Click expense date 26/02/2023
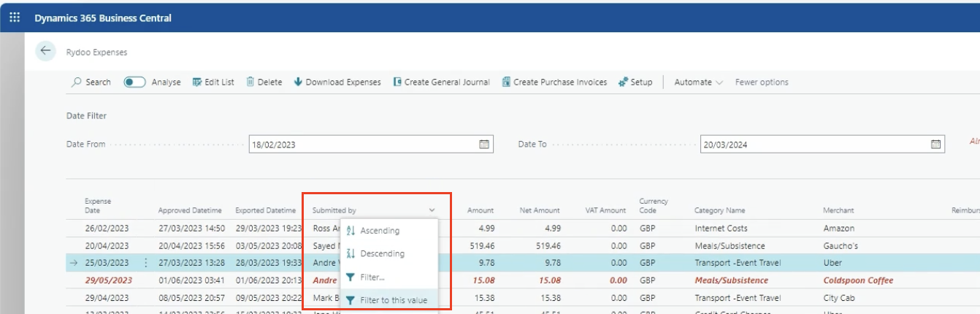Screen dimensions: 980x314 tap(107, 228)
